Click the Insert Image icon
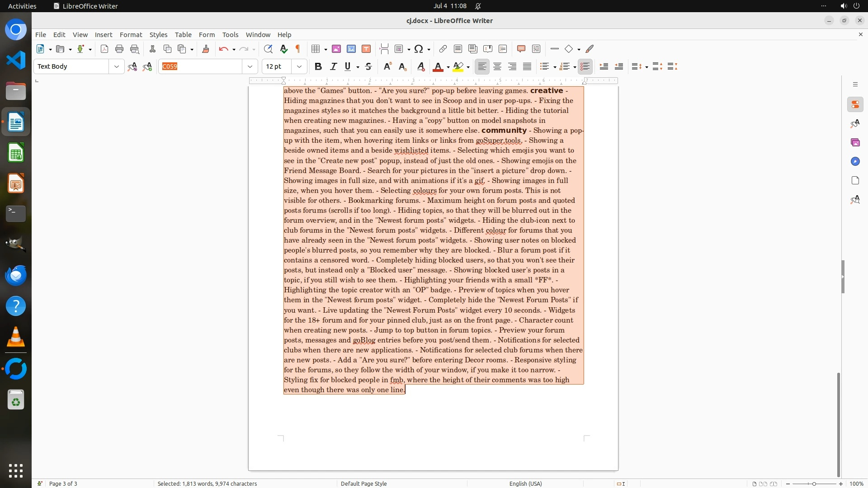 pyautogui.click(x=336, y=49)
